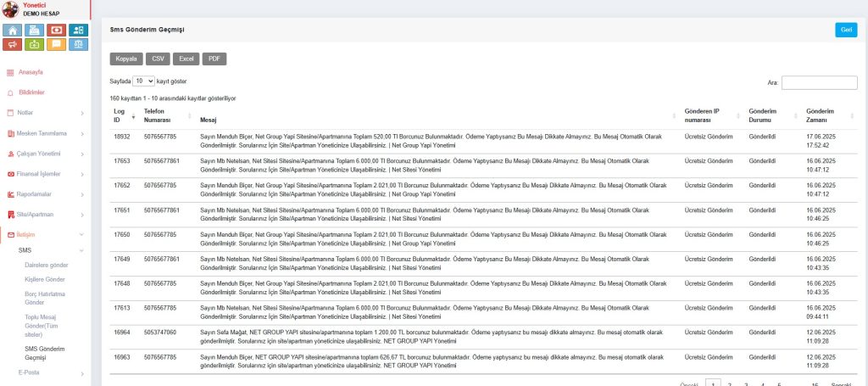
Task: Click the orange chat message tile
Action: click(56, 45)
